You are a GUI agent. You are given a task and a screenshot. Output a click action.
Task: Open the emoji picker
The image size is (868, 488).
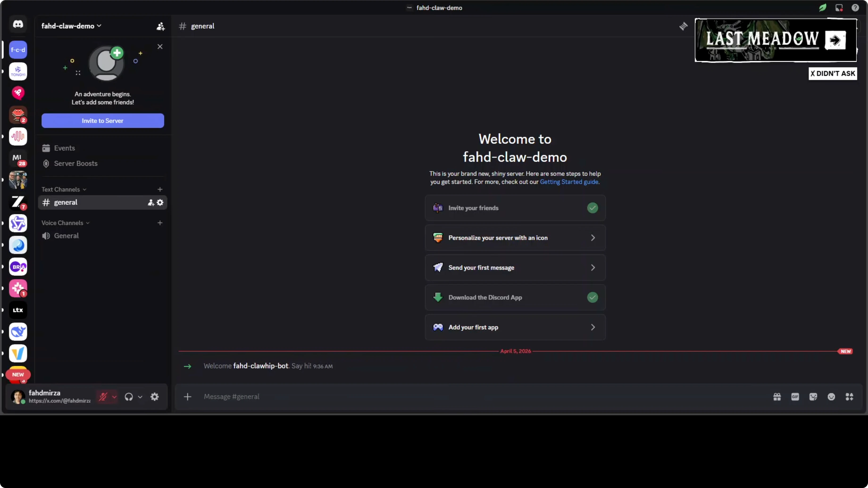(x=831, y=397)
